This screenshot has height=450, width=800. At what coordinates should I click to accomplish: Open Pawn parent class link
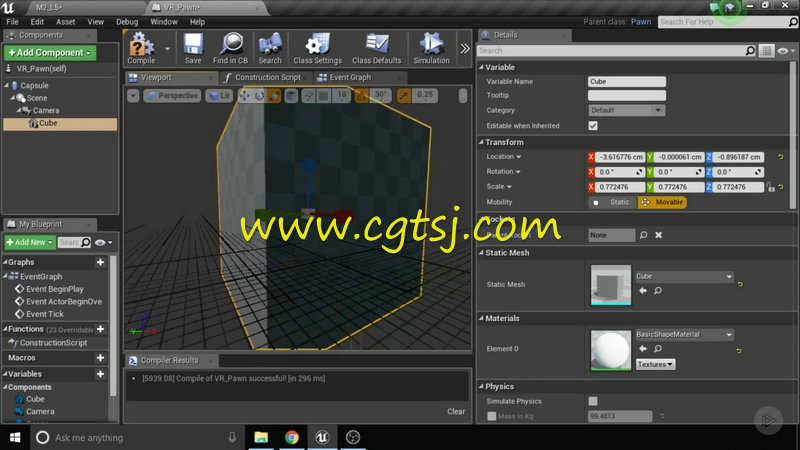(641, 22)
